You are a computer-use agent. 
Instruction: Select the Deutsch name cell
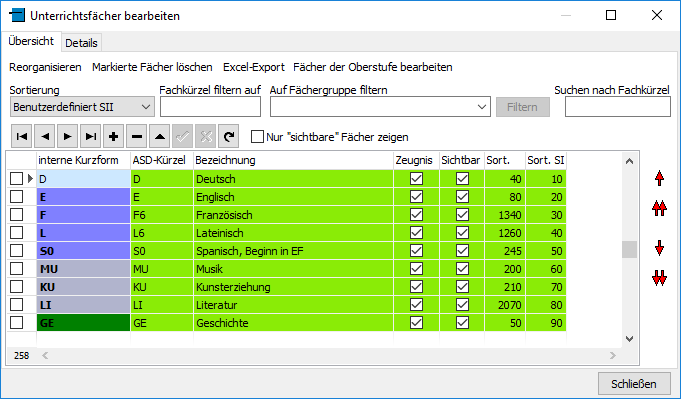(x=293, y=179)
